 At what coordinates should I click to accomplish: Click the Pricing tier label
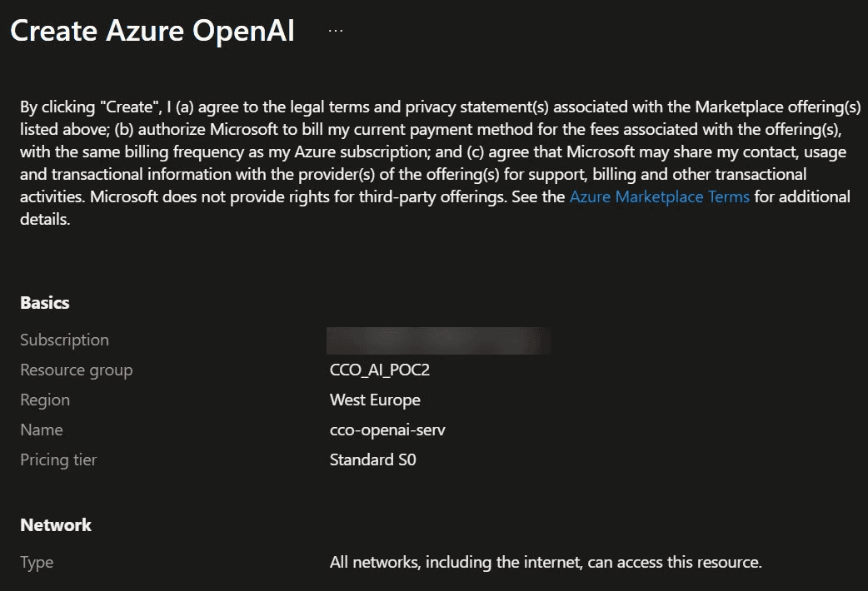[x=58, y=459]
